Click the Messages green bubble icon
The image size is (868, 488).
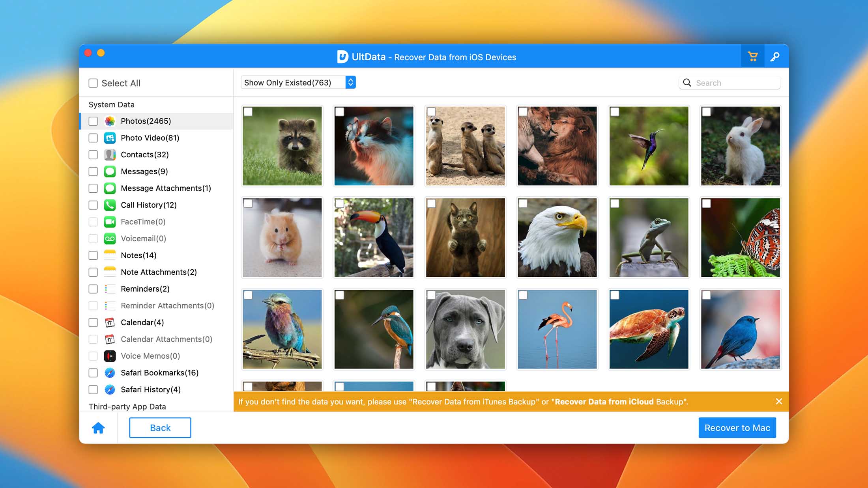[x=110, y=171]
